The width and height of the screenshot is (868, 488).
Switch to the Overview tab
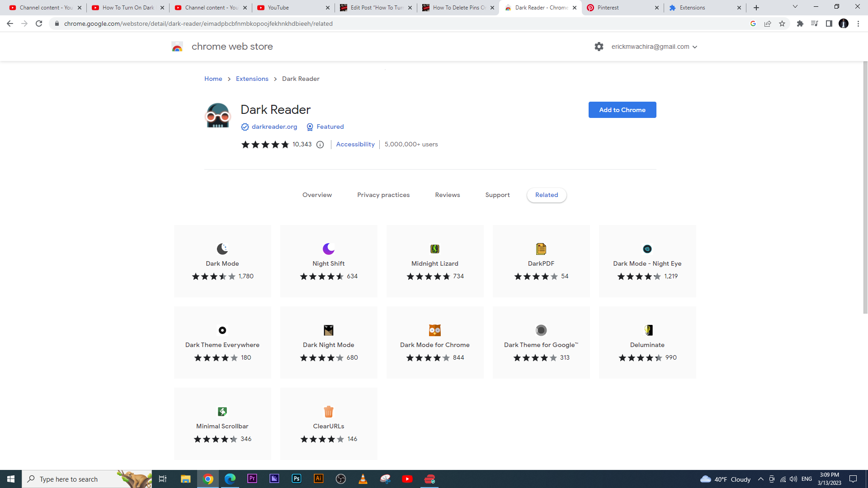click(x=317, y=195)
